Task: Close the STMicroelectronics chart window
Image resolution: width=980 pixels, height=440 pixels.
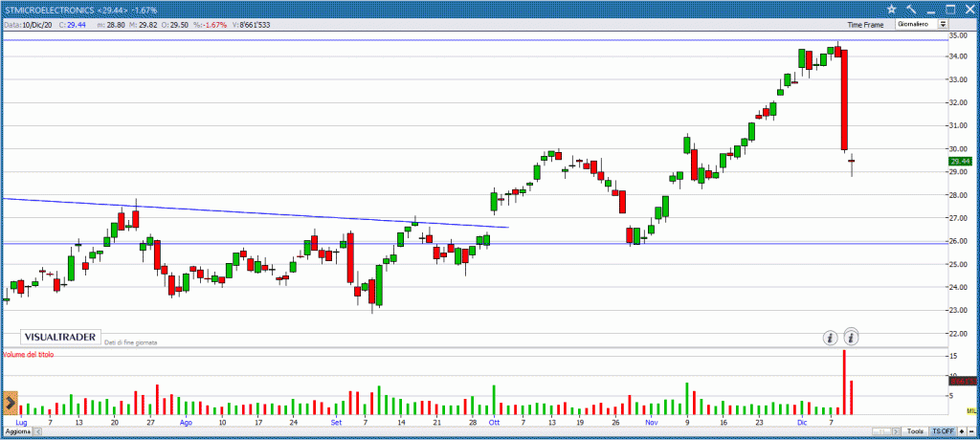Action: coord(969,9)
